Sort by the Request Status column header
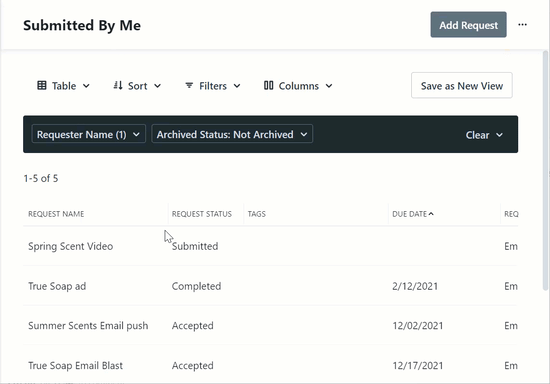550x384 pixels. [x=202, y=214]
